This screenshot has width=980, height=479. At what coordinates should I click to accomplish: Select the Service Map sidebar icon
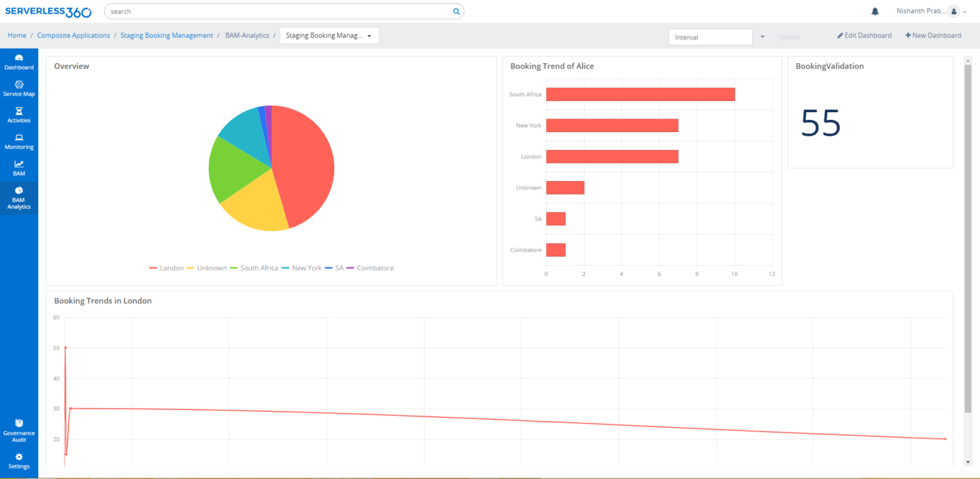click(x=19, y=89)
